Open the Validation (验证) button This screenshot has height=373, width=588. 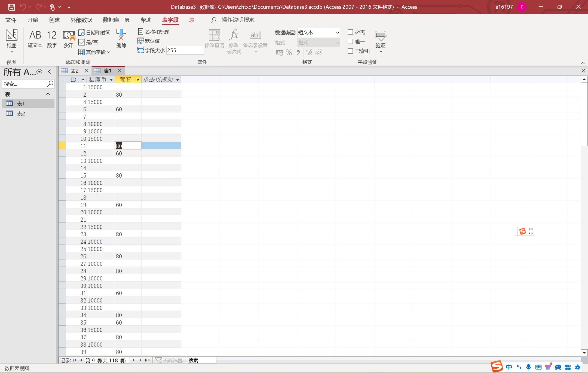[x=381, y=42]
